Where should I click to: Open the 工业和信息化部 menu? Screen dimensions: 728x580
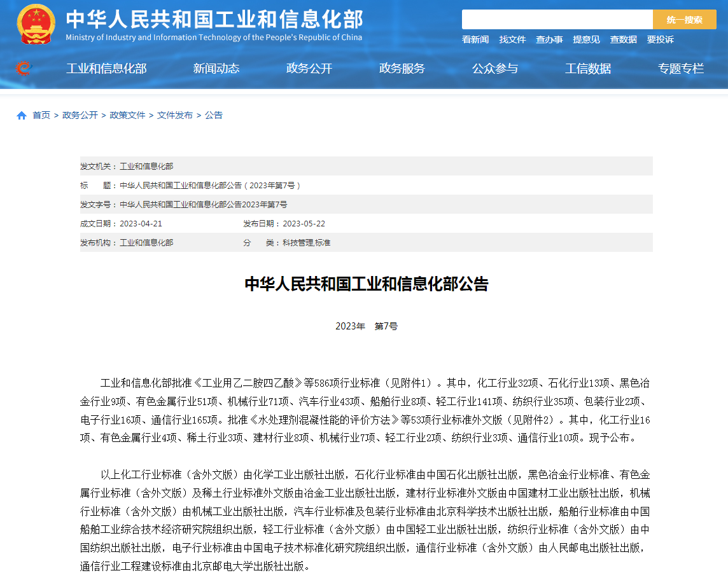[x=106, y=69]
